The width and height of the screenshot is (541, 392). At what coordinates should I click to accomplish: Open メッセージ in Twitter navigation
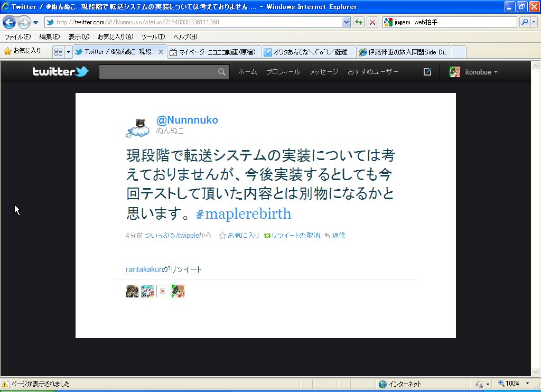tap(324, 72)
